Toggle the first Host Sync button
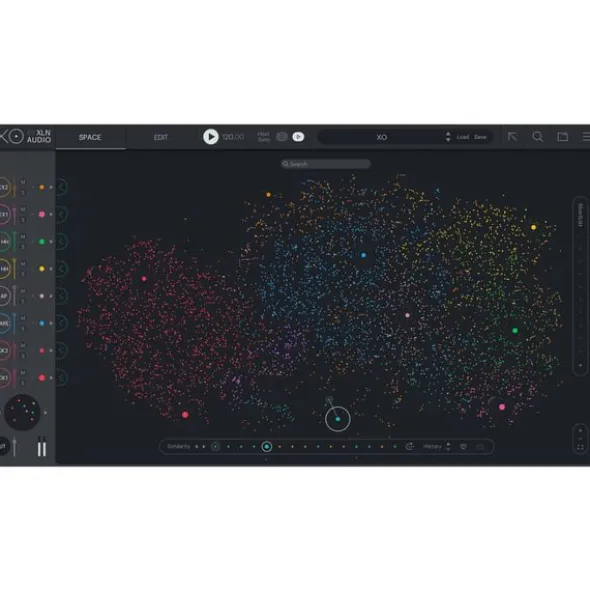Viewport: 590px width, 591px height. 282,137
